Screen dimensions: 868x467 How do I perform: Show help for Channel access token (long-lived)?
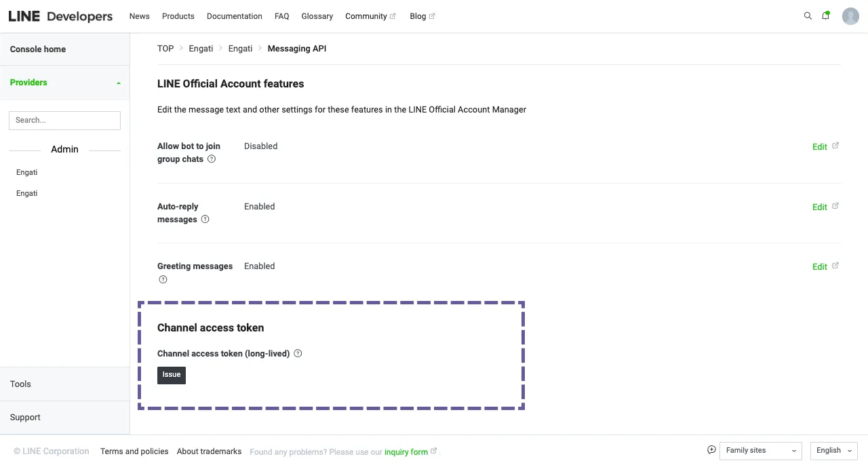[x=298, y=354]
